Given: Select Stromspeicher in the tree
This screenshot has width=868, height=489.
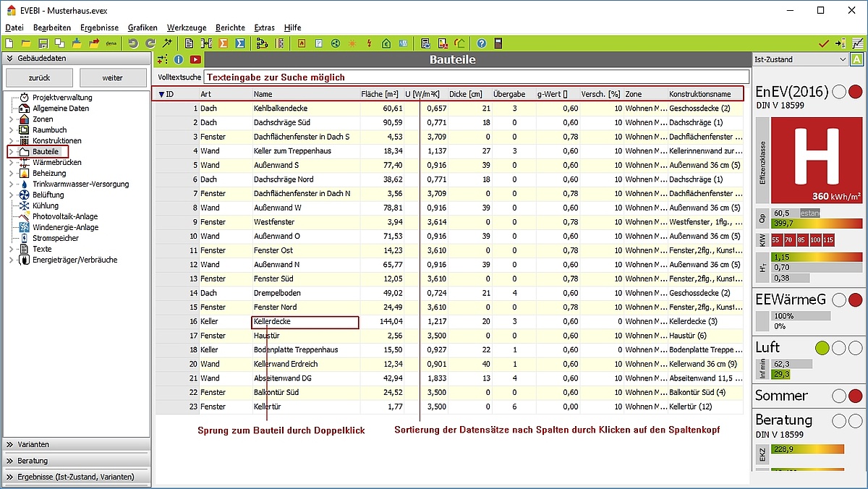Looking at the screenshot, I should coord(56,238).
